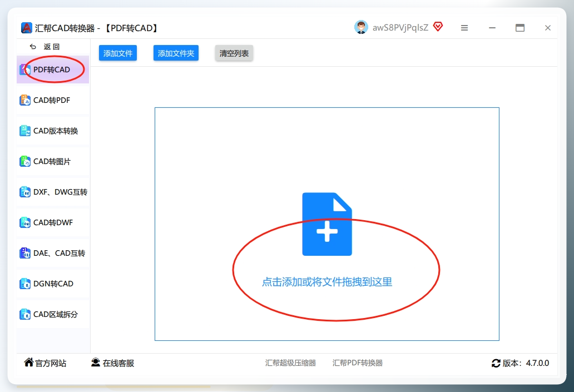Click the PDF转CAD sidebar icon
Viewport: 574px width, 392px height.
[25, 70]
